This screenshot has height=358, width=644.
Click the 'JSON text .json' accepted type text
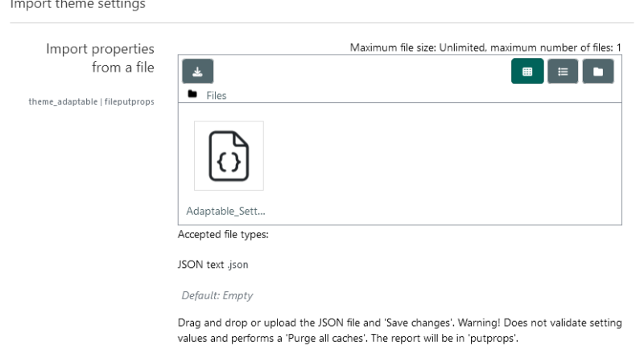coord(213,265)
